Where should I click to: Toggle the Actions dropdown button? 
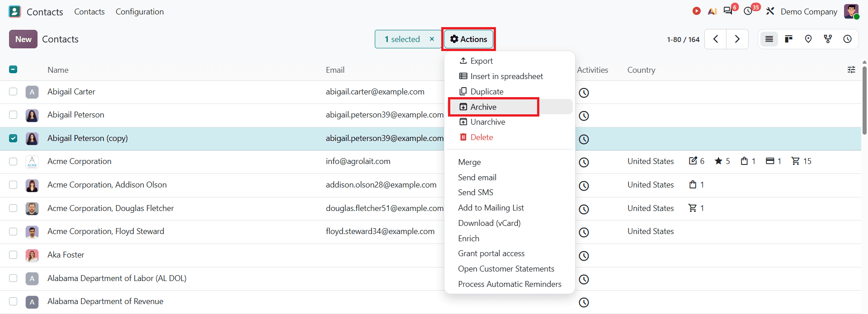click(x=468, y=39)
